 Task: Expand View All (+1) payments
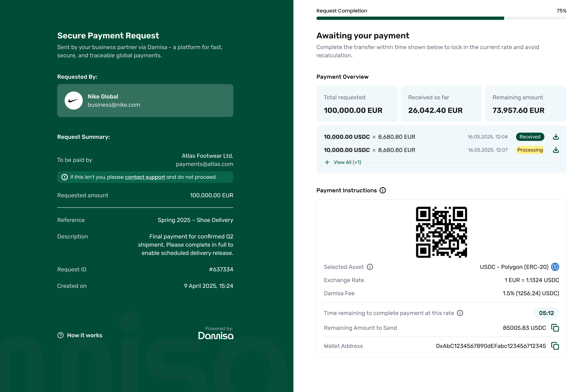pos(347,162)
